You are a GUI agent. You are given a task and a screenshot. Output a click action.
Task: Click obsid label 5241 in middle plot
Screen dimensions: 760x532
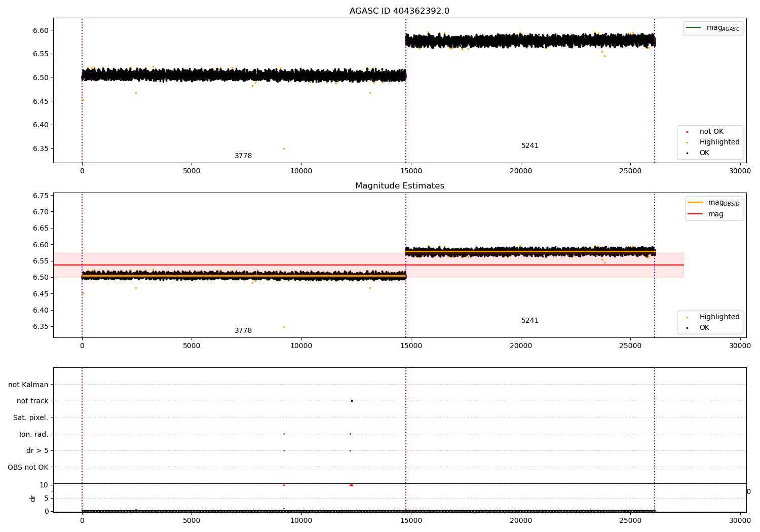[530, 321]
